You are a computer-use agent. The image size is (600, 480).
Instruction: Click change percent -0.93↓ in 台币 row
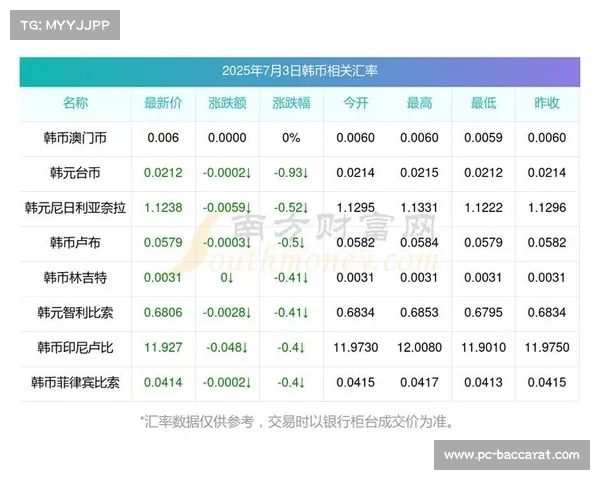coord(291,173)
